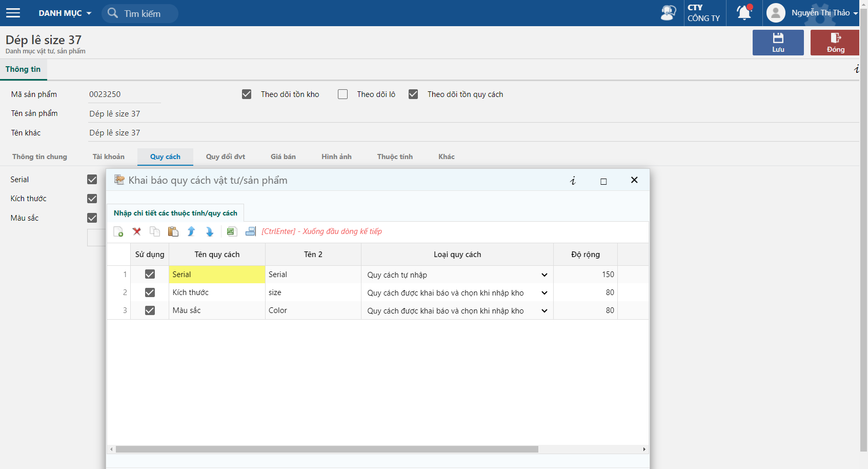The width and height of the screenshot is (868, 469).
Task: Click the paste clipboard icon
Action: pos(173,232)
